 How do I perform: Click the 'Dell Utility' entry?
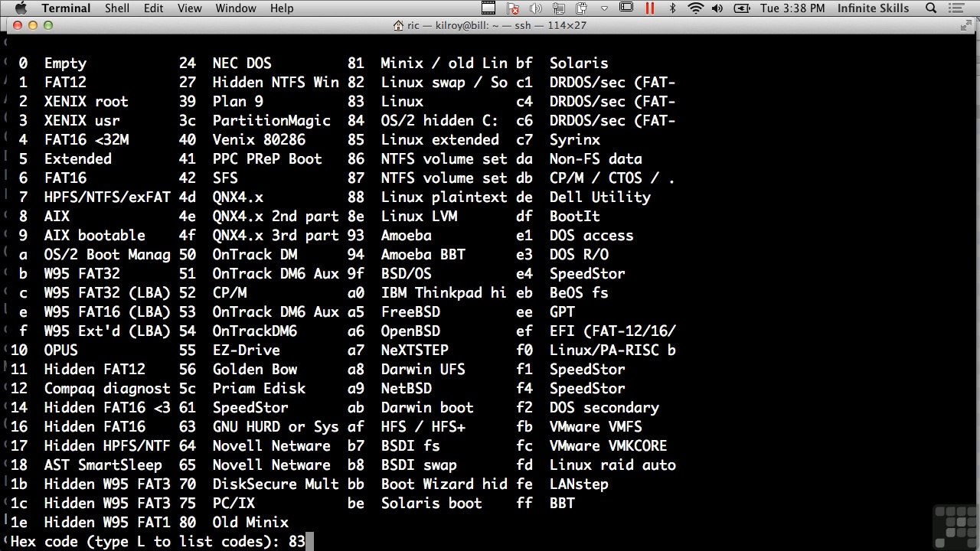click(x=599, y=197)
